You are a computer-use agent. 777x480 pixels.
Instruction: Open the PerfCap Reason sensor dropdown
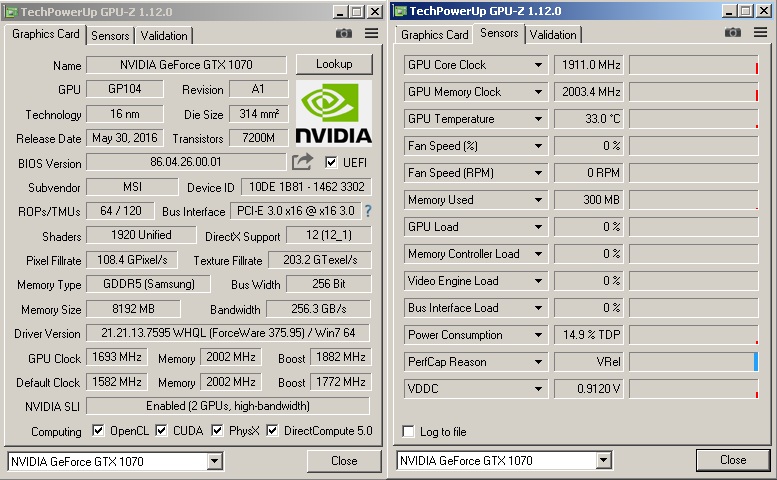click(x=538, y=362)
